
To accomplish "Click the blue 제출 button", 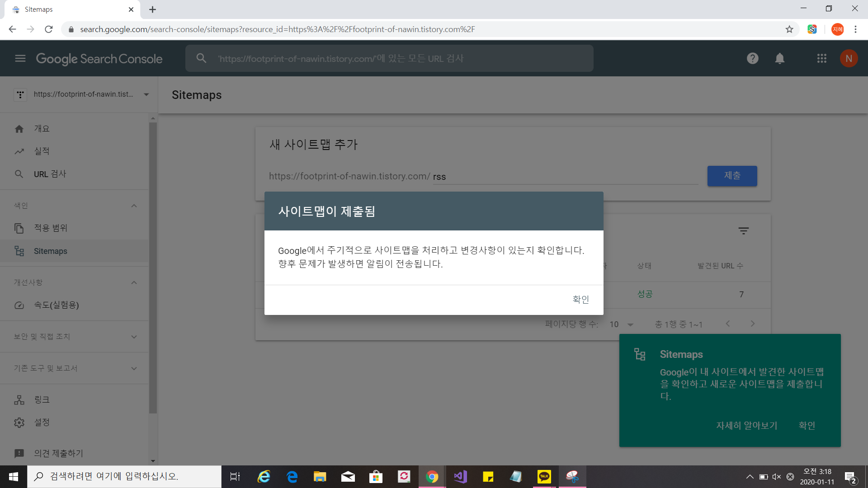I will tap(732, 176).
